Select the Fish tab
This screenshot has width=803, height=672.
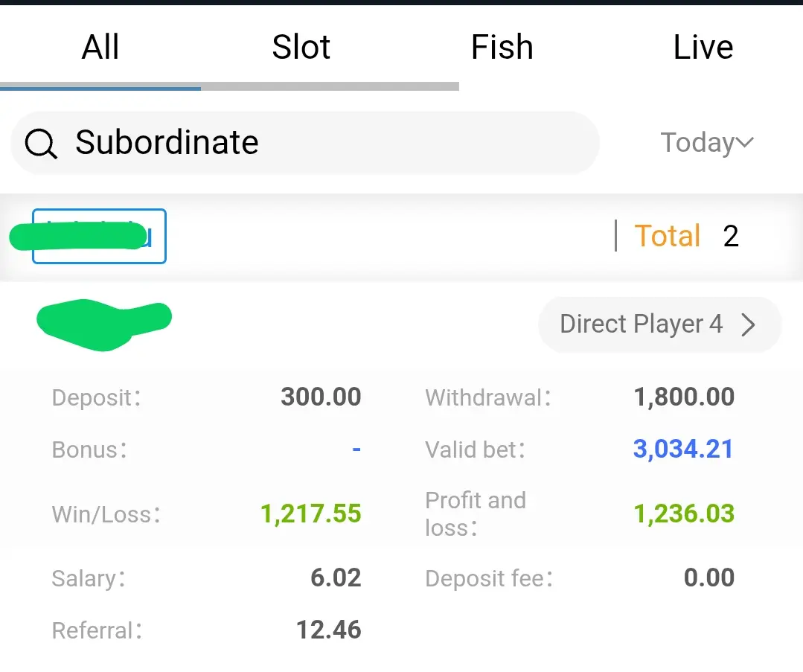(502, 47)
